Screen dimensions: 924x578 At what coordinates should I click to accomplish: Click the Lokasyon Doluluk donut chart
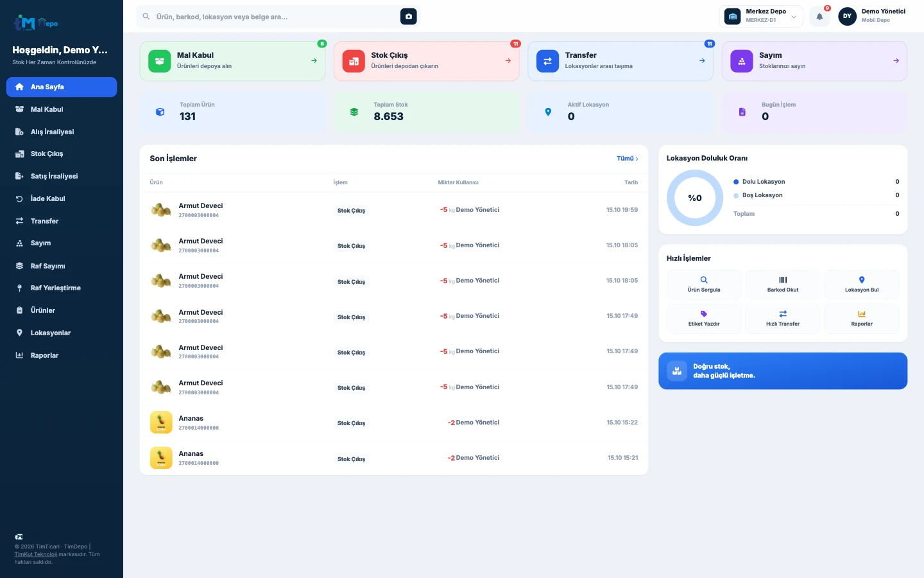pyautogui.click(x=695, y=198)
